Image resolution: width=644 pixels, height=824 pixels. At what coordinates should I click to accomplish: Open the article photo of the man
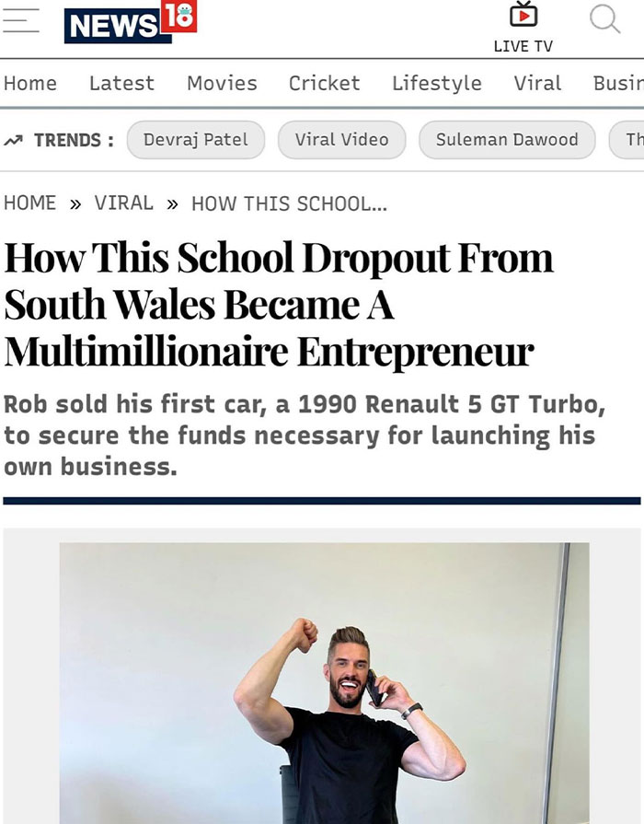324,683
